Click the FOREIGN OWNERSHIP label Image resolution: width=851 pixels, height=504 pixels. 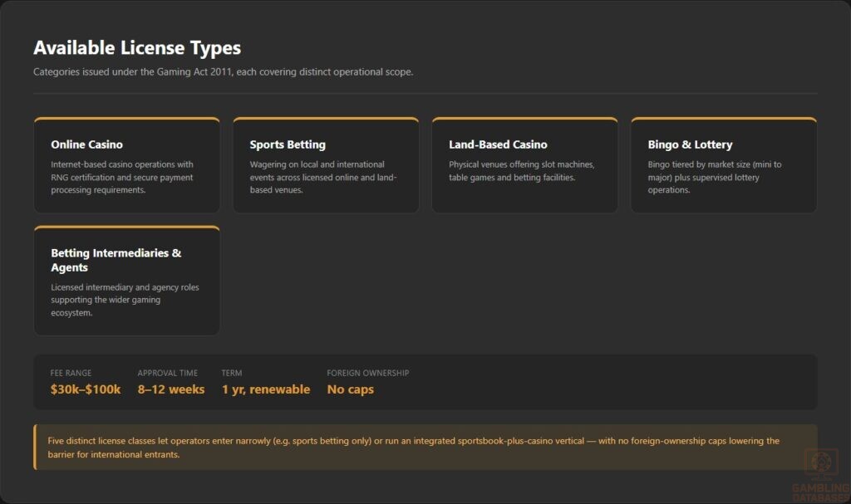368,374
